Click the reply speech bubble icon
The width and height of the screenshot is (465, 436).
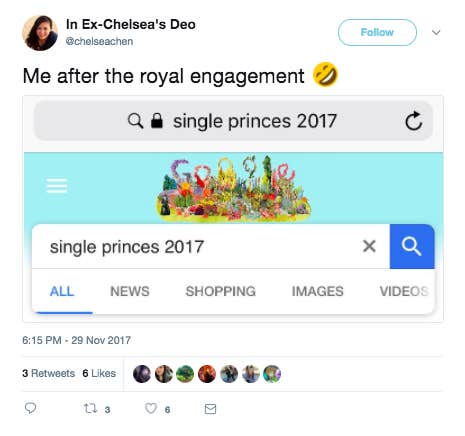(x=31, y=408)
